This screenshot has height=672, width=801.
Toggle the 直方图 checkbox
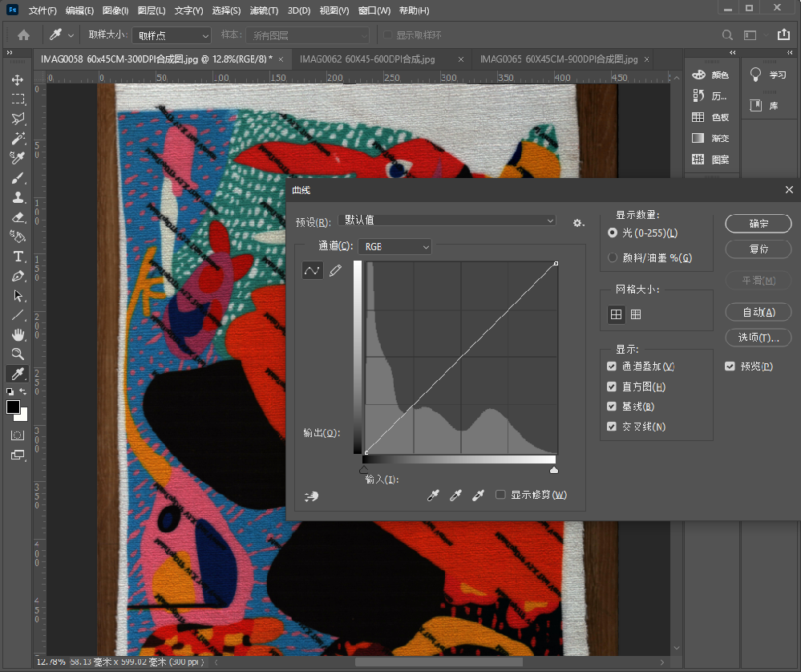tap(612, 387)
